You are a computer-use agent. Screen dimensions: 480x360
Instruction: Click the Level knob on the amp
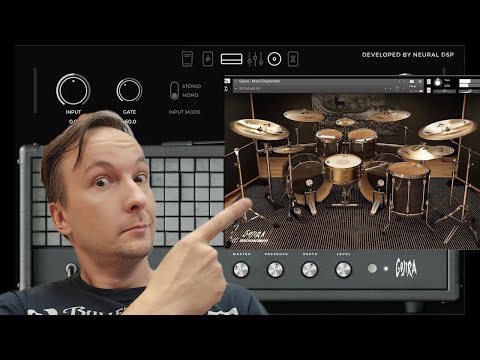[343, 269]
